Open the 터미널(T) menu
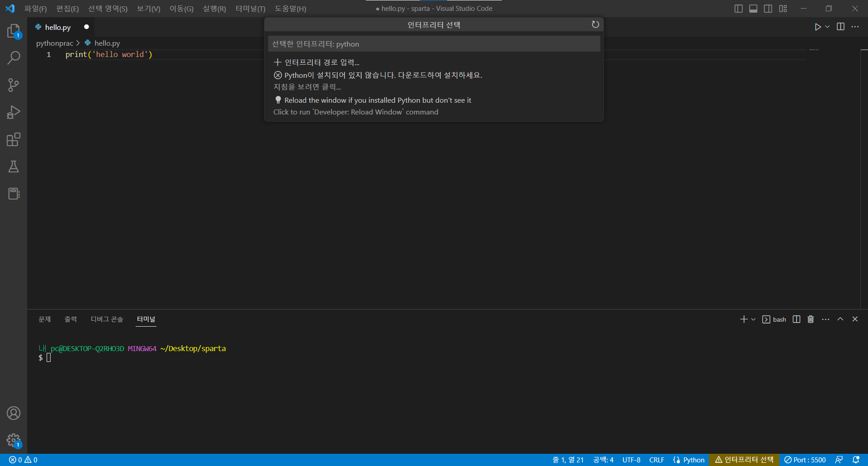Image resolution: width=868 pixels, height=466 pixels. 250,9
